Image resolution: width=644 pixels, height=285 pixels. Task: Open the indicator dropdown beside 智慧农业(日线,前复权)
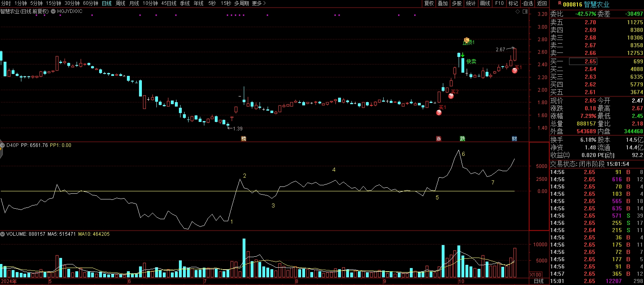coord(53,11)
